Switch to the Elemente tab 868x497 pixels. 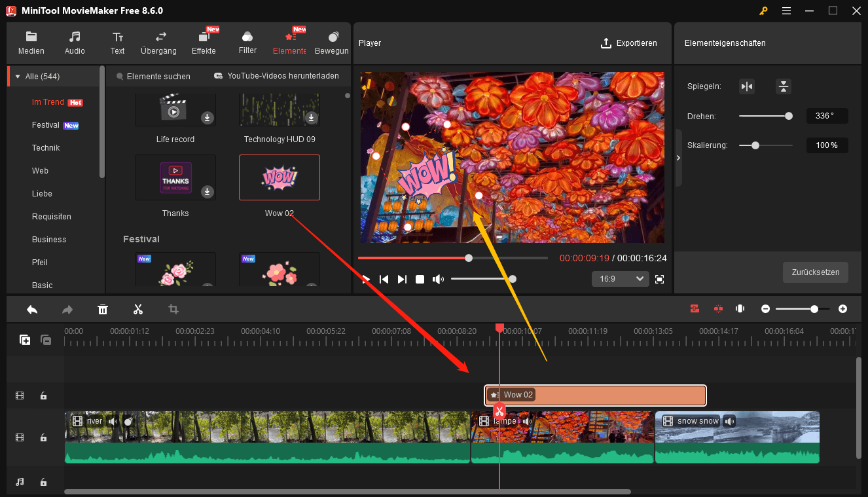click(x=289, y=41)
